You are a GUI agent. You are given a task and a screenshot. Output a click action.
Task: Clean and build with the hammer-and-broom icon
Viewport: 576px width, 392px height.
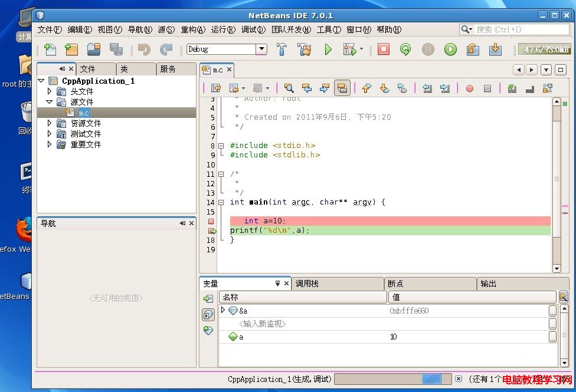pos(304,49)
